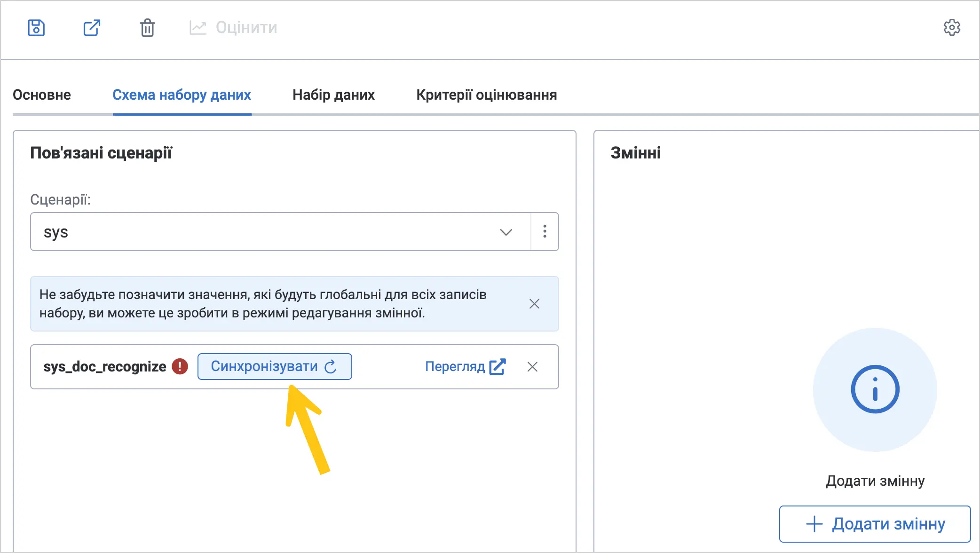This screenshot has width=980, height=553.
Task: Click the red error icon next to sys_doc_recognize
Action: 180,366
